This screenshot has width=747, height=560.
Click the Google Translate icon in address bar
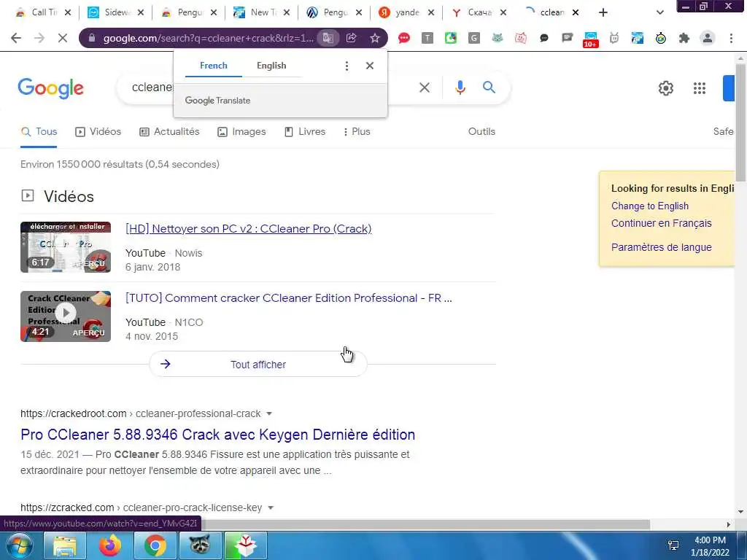328,38
